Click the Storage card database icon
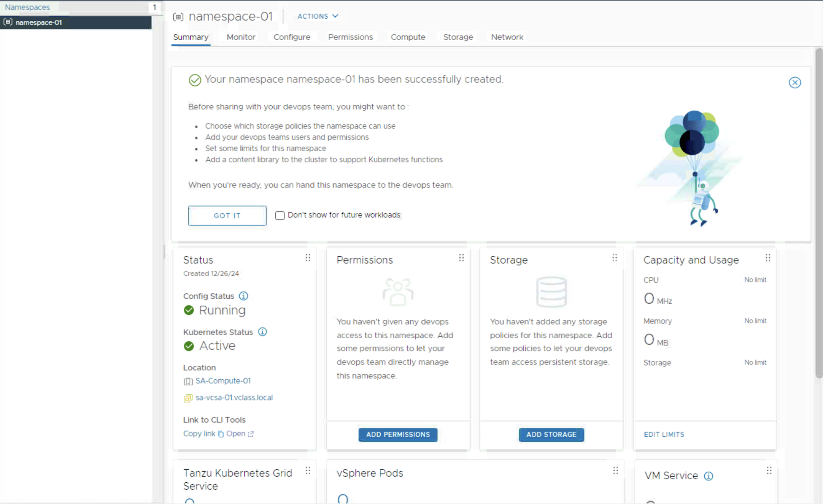Viewport: 823px width, 504px height. coord(551,292)
